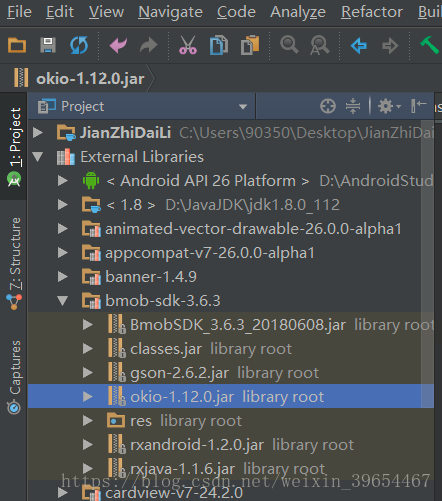Image resolution: width=442 pixels, height=501 pixels.
Task: Click the Open folder toolbar icon
Action: click(x=17, y=45)
